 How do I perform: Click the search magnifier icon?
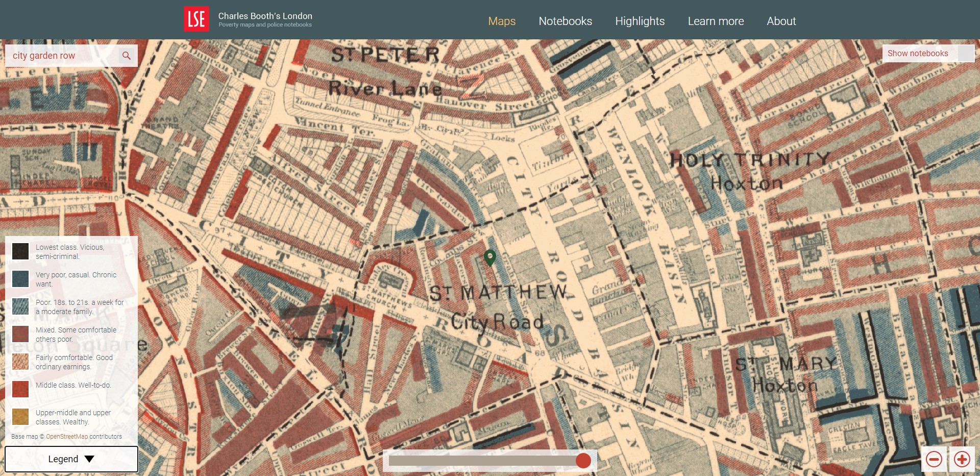127,56
